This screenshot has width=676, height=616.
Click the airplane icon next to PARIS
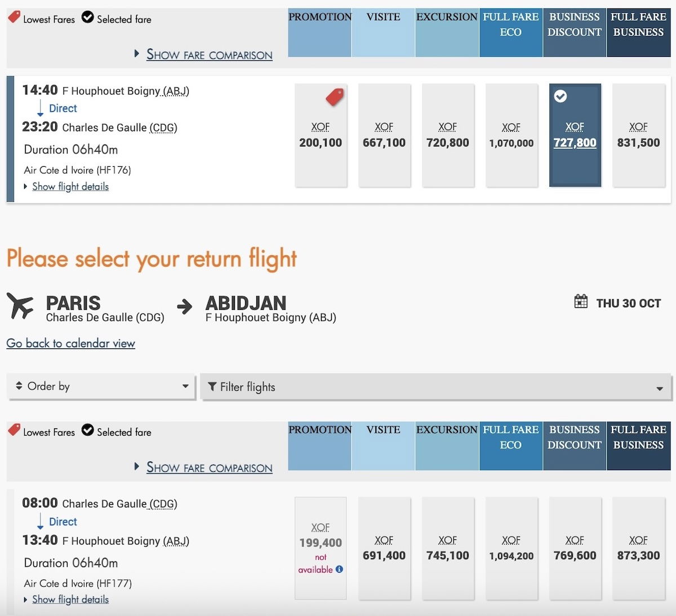(20, 305)
